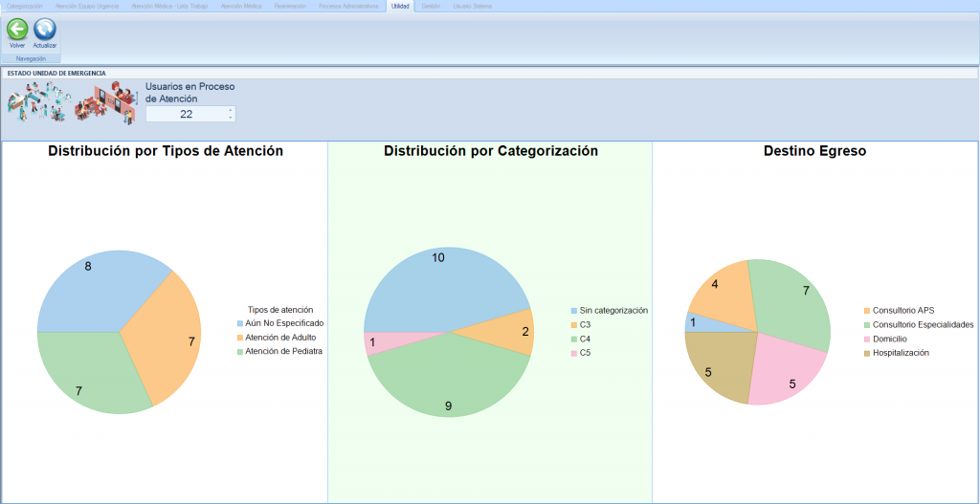Viewport: 980px width, 504px height.
Task: Switch to the Gestión tab
Action: (431, 6)
